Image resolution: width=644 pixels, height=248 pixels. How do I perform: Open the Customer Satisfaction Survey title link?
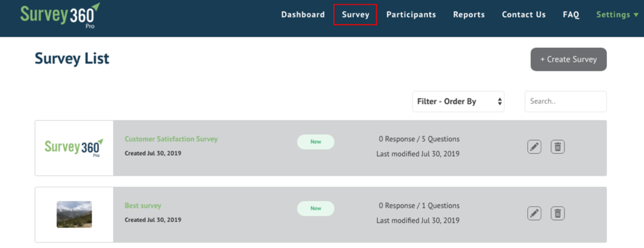point(171,139)
